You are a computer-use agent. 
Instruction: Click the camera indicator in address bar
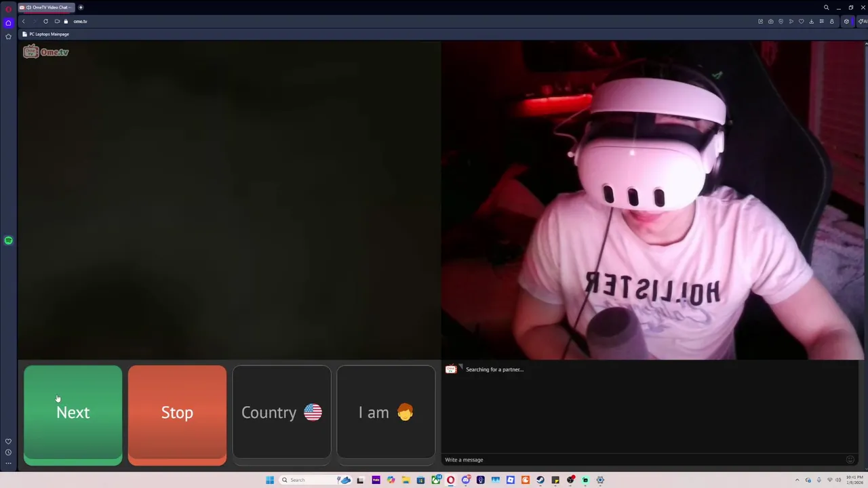point(57,21)
